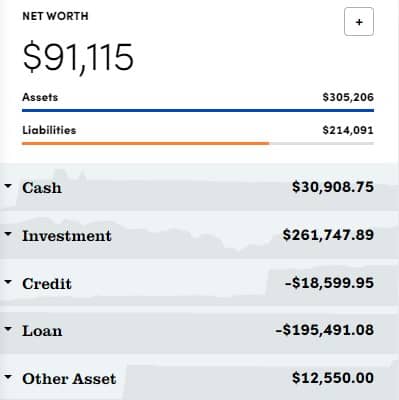Open the Cash accounts label
399x400 pixels.
42,188
